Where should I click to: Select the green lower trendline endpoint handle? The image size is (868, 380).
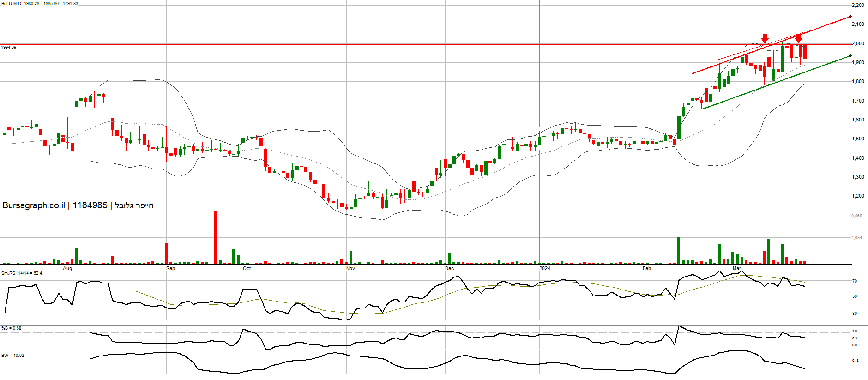[x=850, y=56]
